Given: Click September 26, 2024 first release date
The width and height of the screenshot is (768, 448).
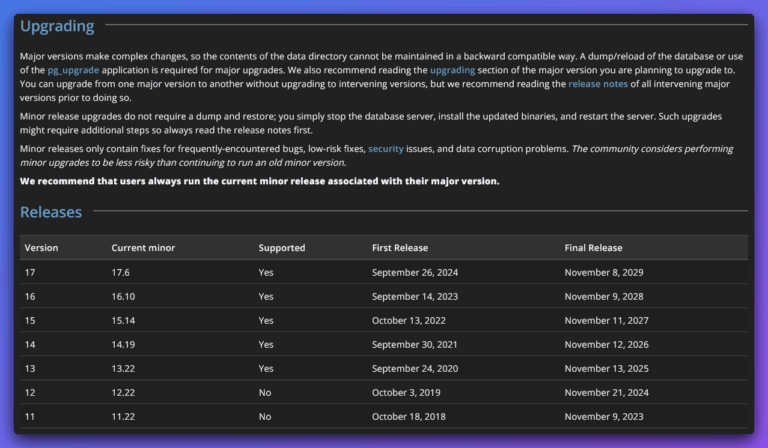Looking at the screenshot, I should 415,272.
